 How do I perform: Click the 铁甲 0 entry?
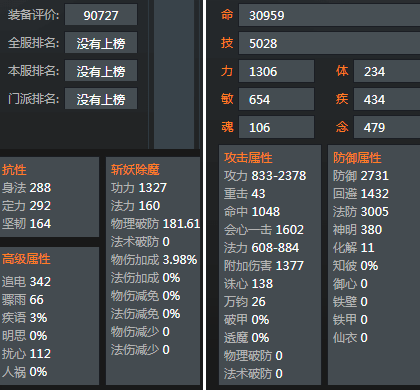point(350,320)
